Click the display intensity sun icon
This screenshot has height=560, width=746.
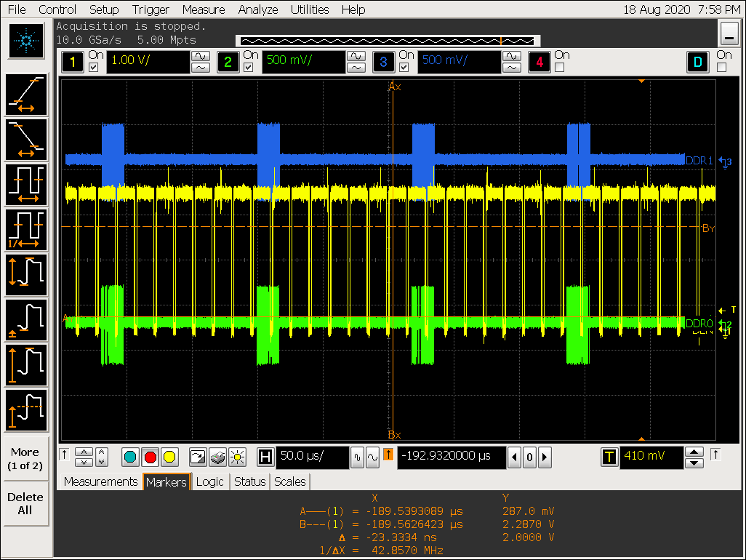pyautogui.click(x=237, y=457)
